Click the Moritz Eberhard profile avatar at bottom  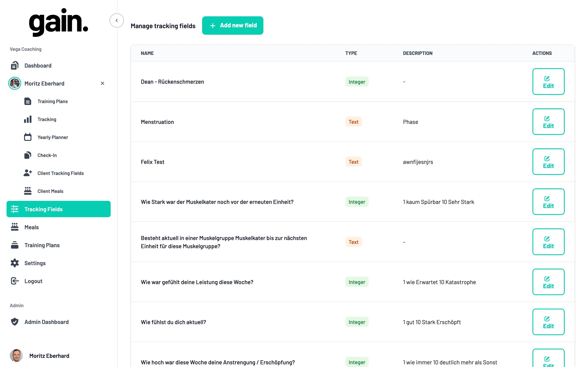click(16, 356)
